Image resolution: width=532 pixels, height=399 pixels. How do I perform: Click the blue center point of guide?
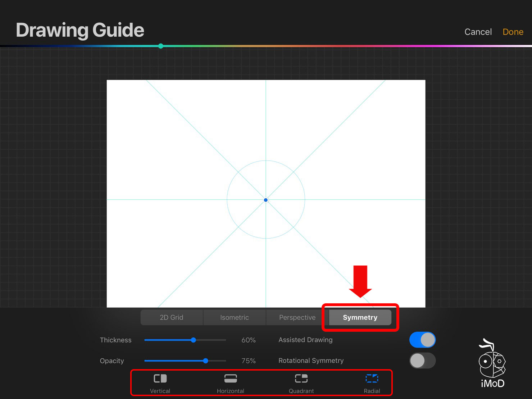pyautogui.click(x=266, y=200)
